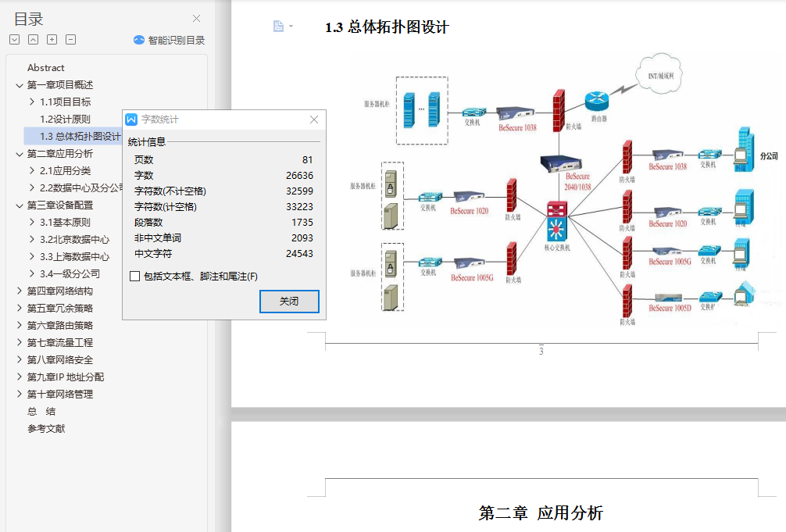Jump to 总 结 in the outline
Screen dimensions: 786x532
(41, 412)
